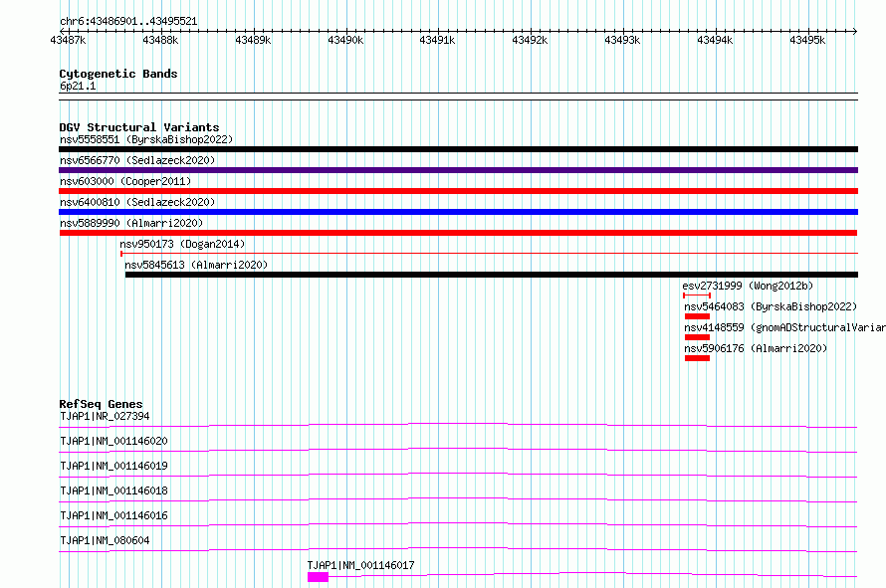
Task: Click the purple bar of nsv6566770
Action: (x=458, y=170)
